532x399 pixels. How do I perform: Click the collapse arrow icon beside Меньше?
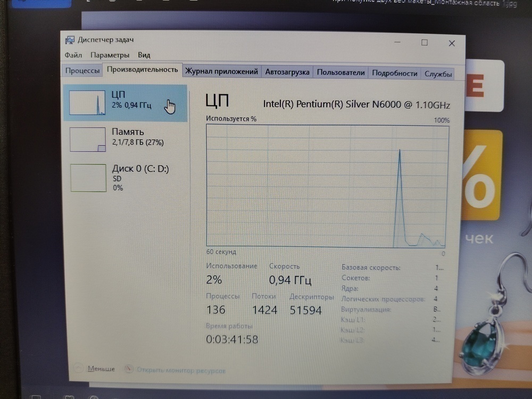[x=79, y=368]
